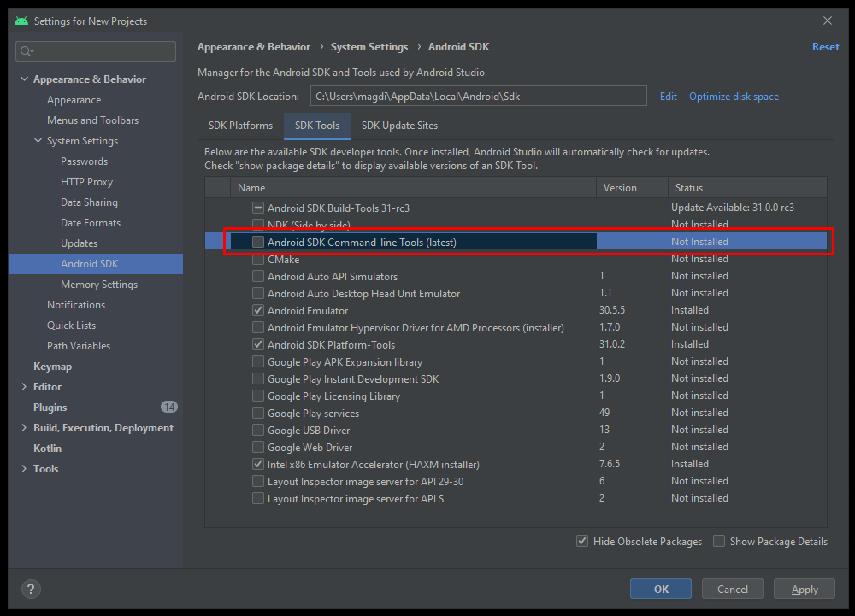Check Google Play Instant Development SDK
Screen dimensions: 855x616
coord(258,378)
